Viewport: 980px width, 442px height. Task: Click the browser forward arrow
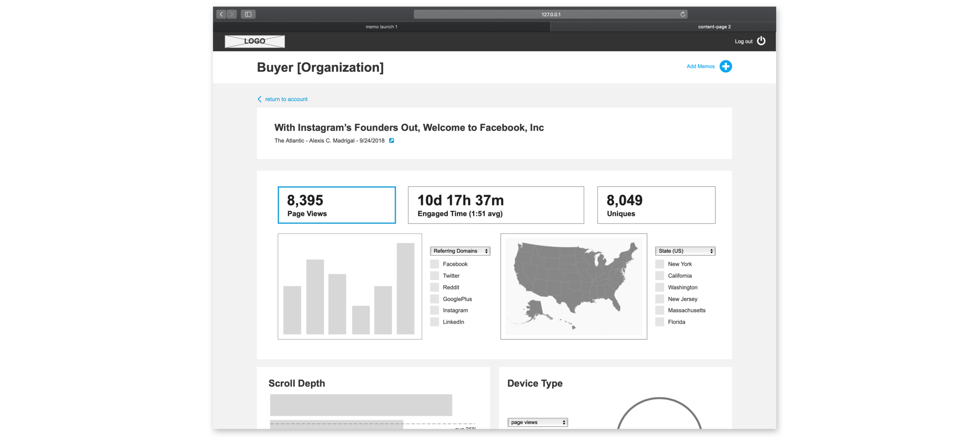click(x=232, y=14)
